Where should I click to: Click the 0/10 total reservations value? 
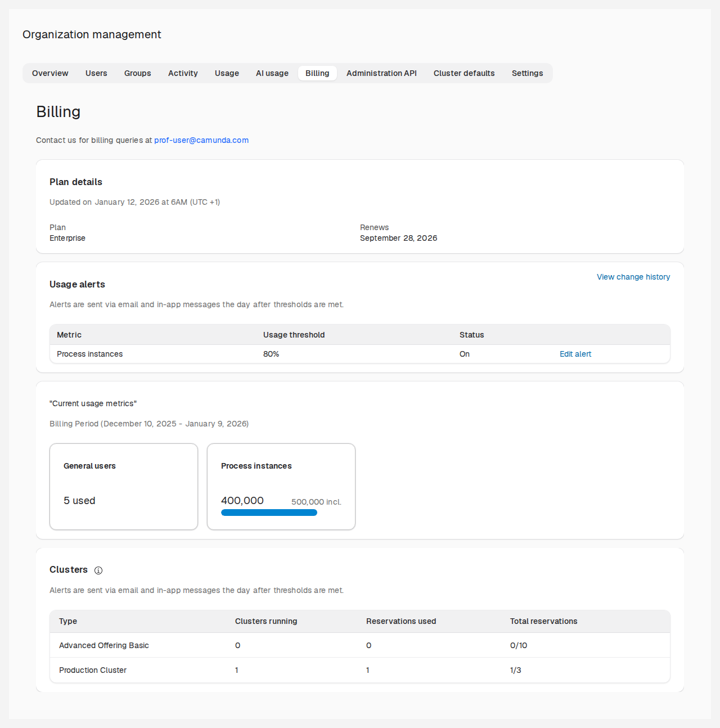tap(519, 645)
